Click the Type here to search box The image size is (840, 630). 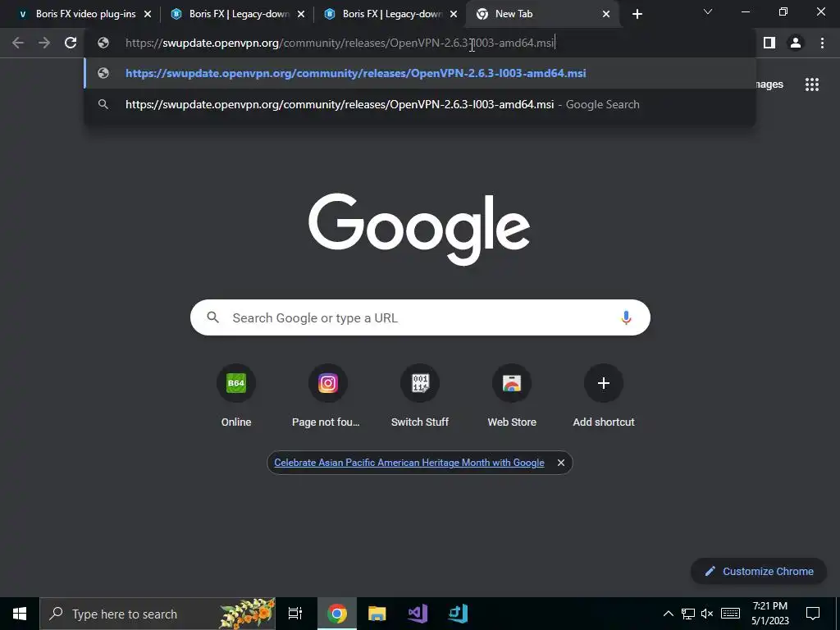(x=157, y=614)
